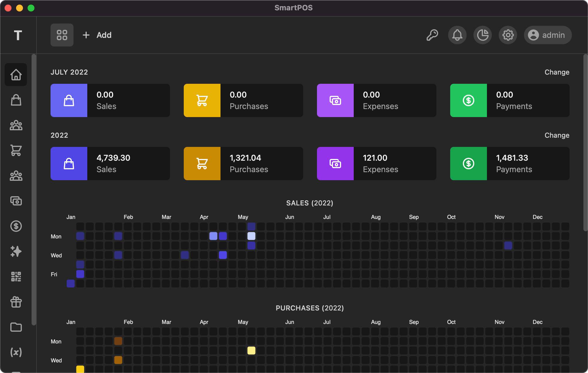Open the AI sparkles feature in sidebar
This screenshot has height=373, width=588.
point(16,252)
